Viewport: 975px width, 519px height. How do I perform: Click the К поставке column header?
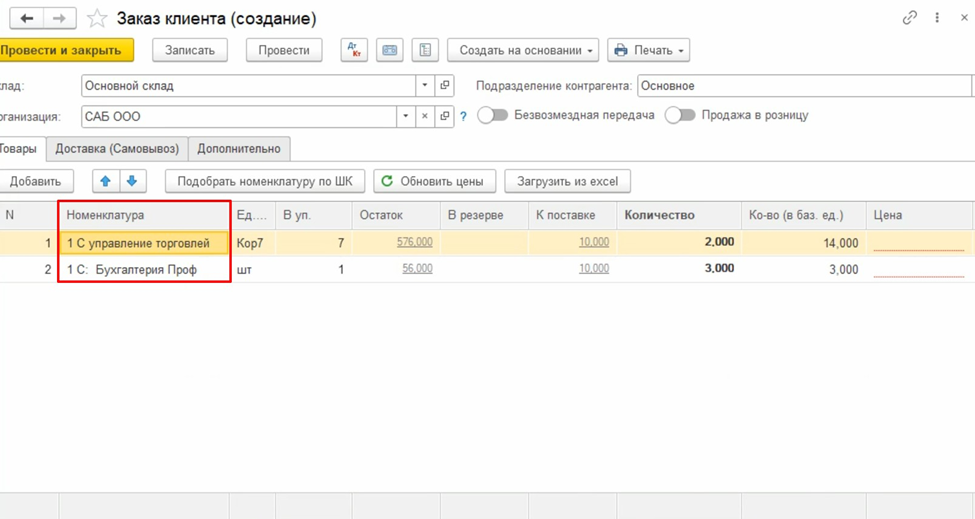(573, 215)
